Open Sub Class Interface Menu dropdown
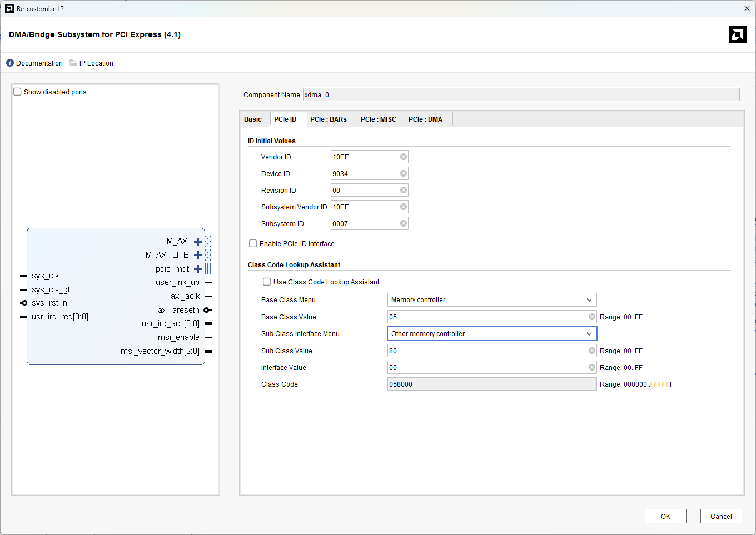756x535 pixels. pyautogui.click(x=491, y=334)
